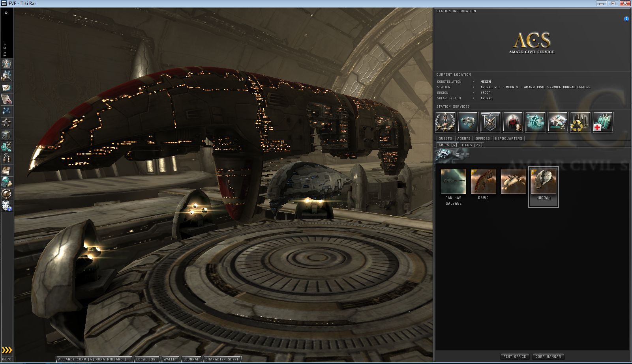This screenshot has height=364, width=632.
Task: Open station info blue 'i' icon
Action: (626, 19)
